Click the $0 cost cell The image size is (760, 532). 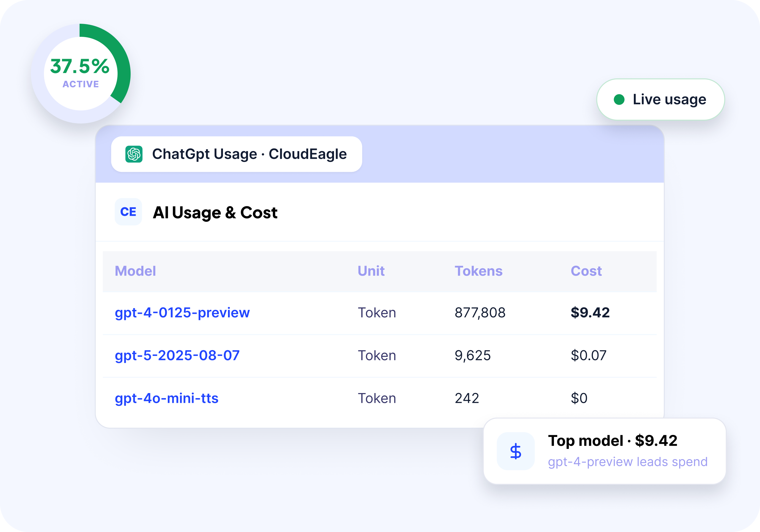coord(579,398)
